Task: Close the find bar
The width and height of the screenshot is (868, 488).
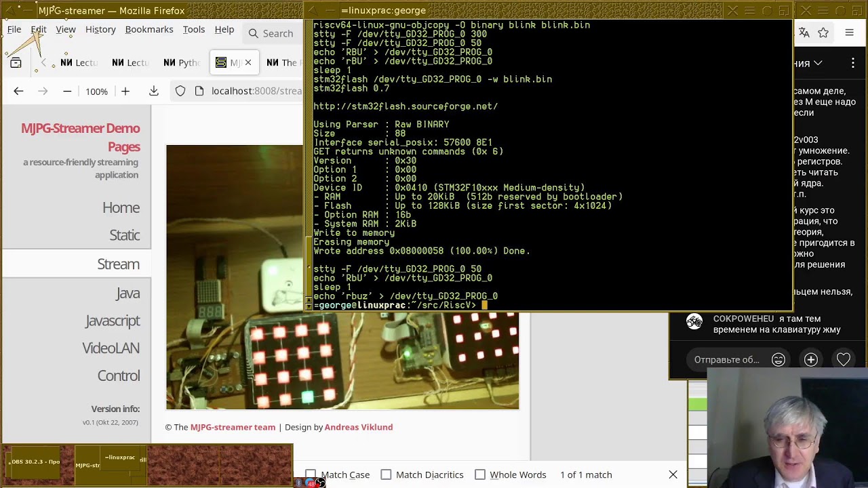Action: (673, 474)
